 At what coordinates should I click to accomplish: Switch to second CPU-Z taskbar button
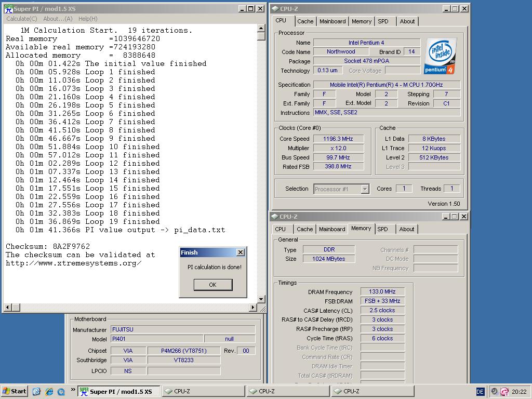pyautogui.click(x=288, y=392)
